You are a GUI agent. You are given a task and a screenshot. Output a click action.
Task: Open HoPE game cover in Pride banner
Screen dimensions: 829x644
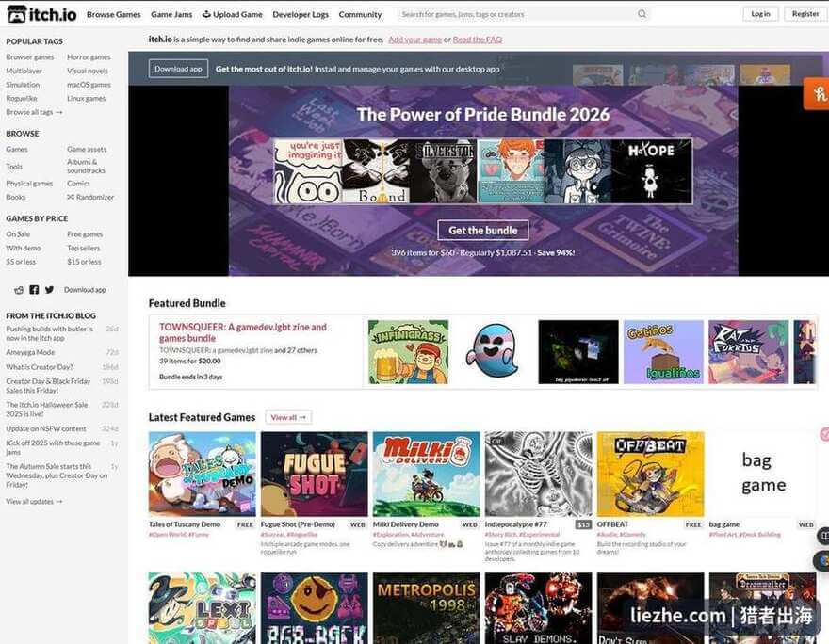click(x=651, y=171)
